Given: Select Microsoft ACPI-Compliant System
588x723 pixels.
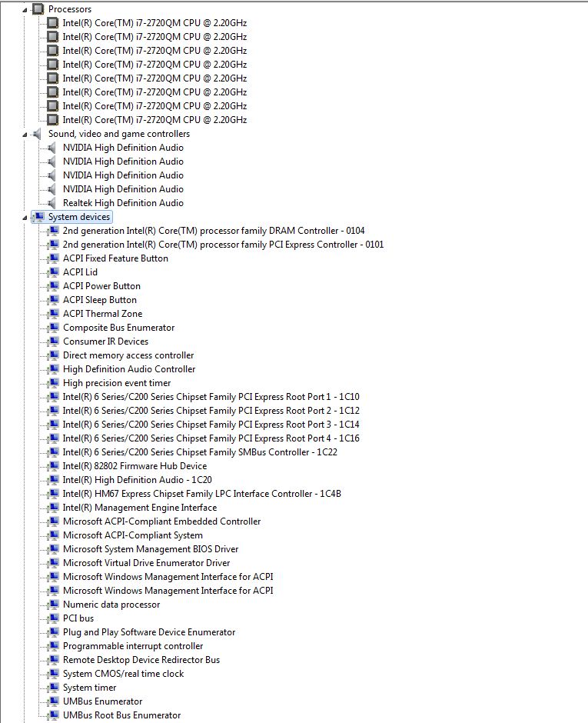Looking at the screenshot, I should point(133,535).
